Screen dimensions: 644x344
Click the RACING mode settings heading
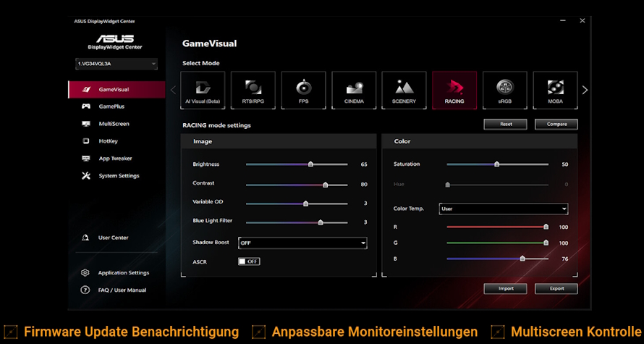(x=216, y=125)
